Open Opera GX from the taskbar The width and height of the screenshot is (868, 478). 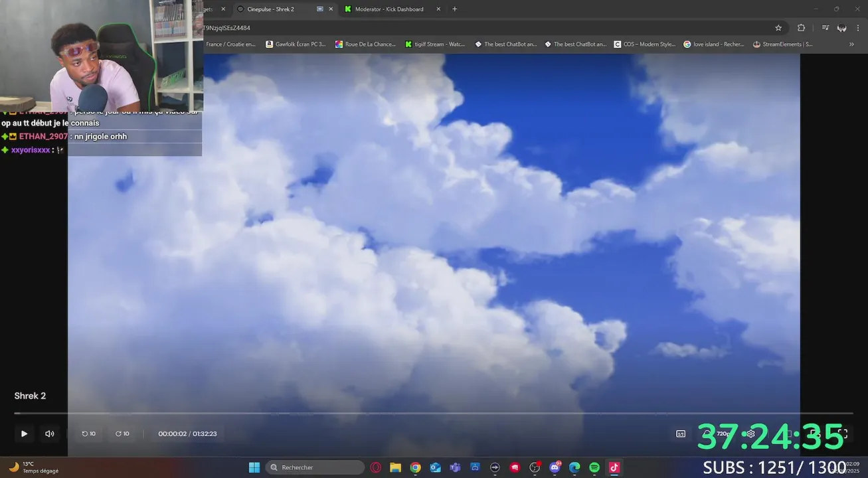pos(375,467)
